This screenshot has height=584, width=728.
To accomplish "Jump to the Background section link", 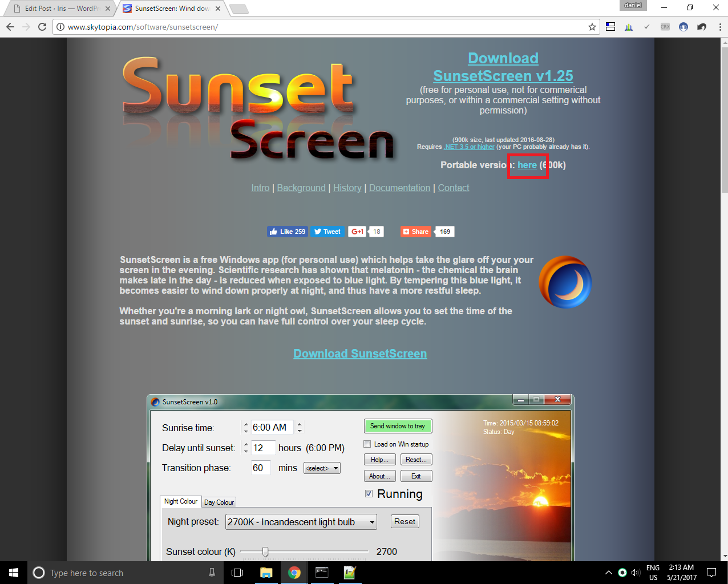I will [301, 188].
